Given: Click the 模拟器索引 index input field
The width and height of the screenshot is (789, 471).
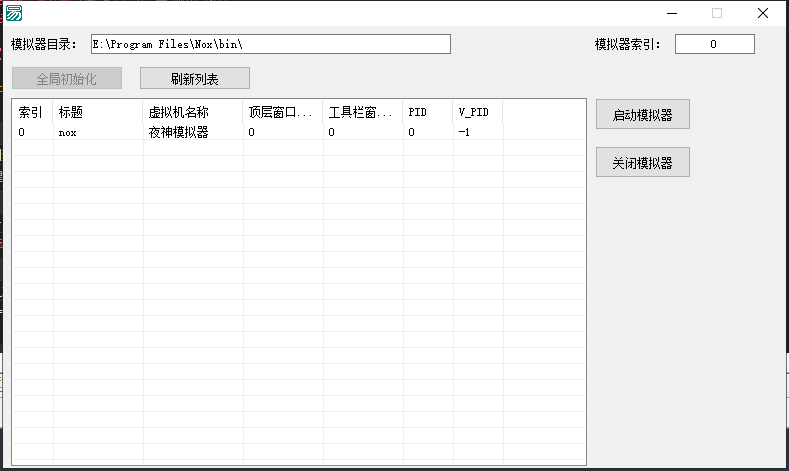Looking at the screenshot, I should pos(715,44).
